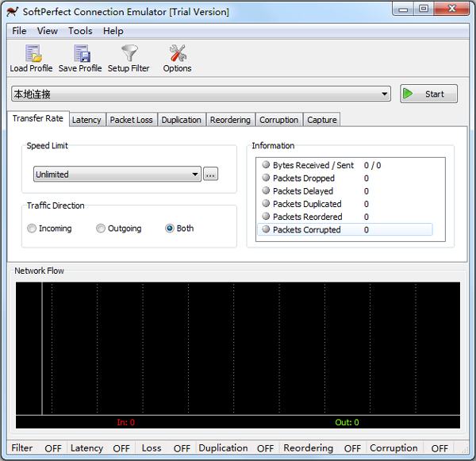Switch to the Transfer Rate tab
Image resolution: width=476 pixels, height=461 pixels.
click(x=38, y=118)
